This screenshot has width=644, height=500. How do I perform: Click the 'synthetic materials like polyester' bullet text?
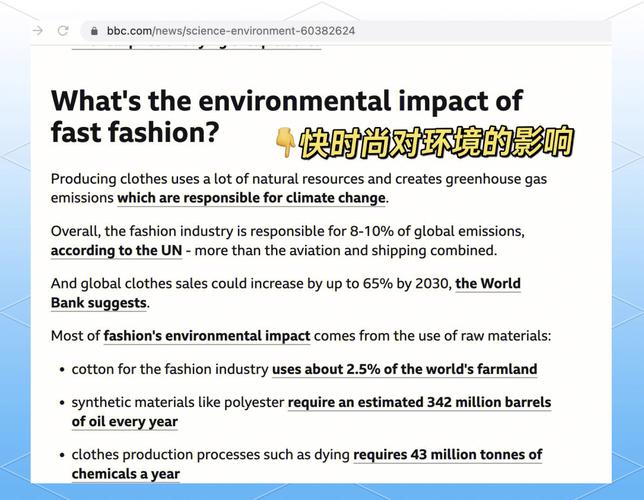point(178,402)
